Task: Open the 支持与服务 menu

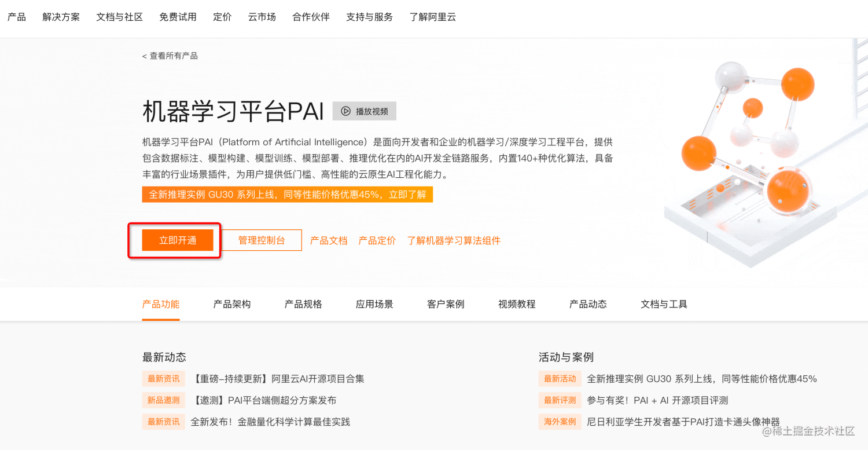Action: click(x=370, y=17)
